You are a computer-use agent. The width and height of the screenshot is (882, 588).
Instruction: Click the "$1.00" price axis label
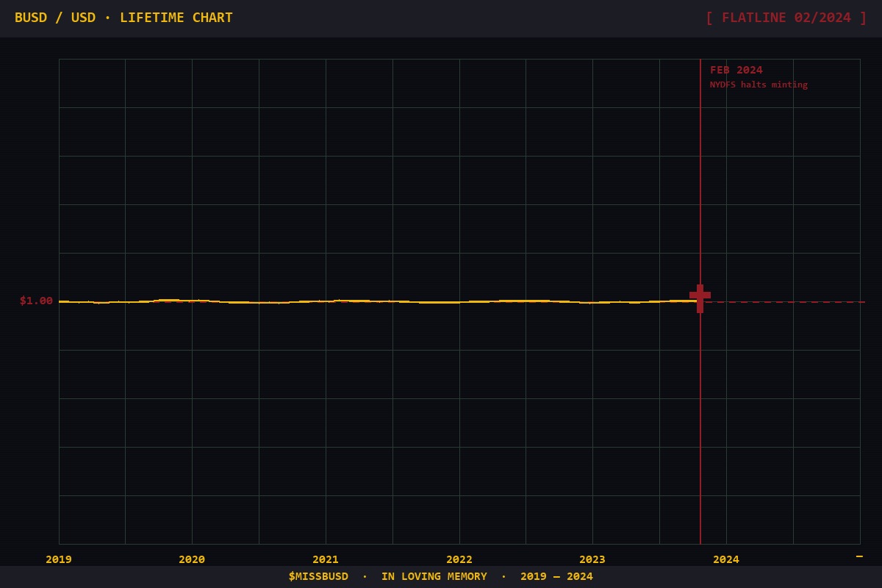pyautogui.click(x=36, y=301)
